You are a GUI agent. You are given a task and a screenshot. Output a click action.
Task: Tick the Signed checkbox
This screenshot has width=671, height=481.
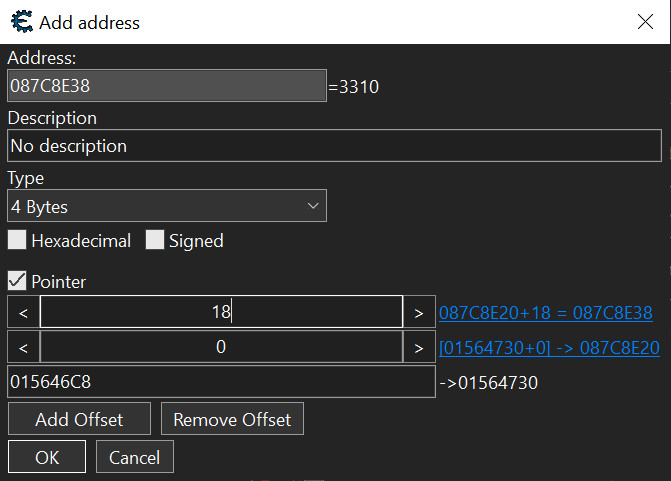tap(155, 241)
